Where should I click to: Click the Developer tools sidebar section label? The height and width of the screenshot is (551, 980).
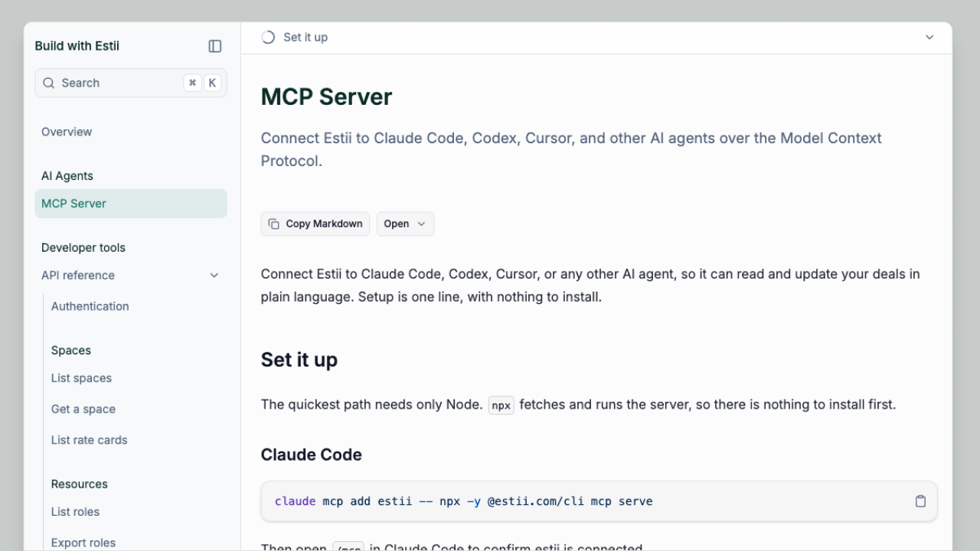coord(83,248)
